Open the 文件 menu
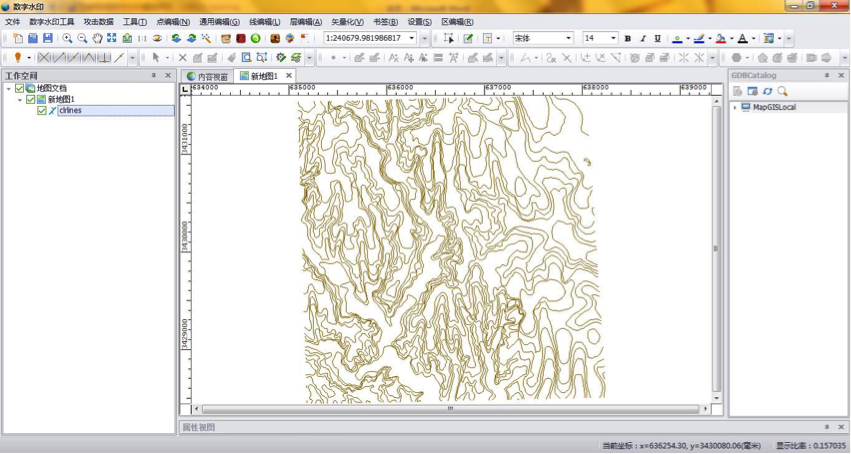 12,22
